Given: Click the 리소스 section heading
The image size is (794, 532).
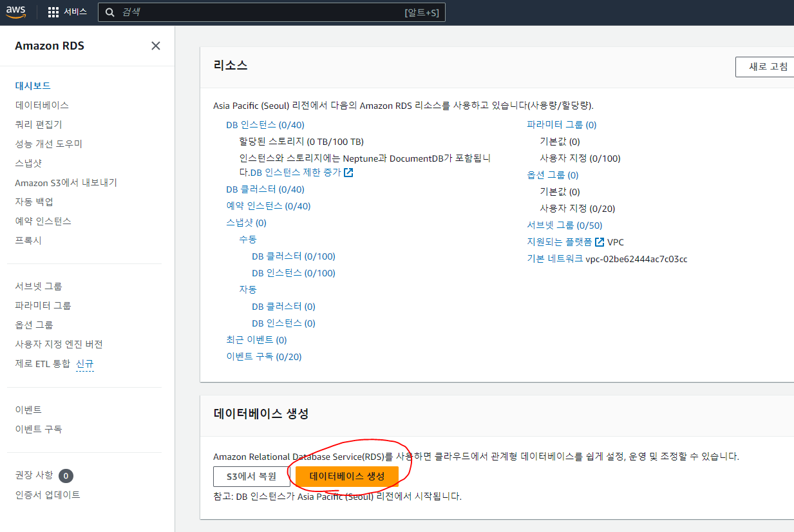Looking at the screenshot, I should tap(231, 65).
